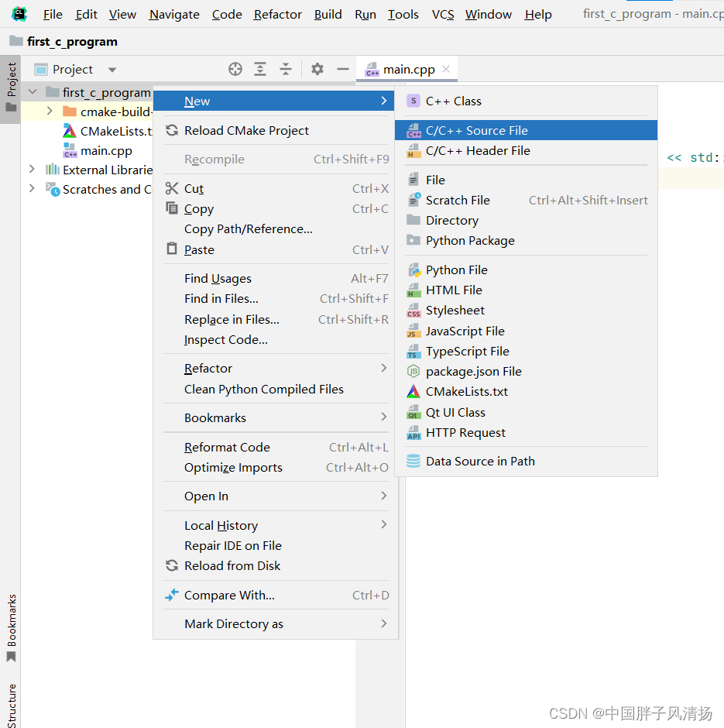Click the Expand All toolbar icon

260,69
